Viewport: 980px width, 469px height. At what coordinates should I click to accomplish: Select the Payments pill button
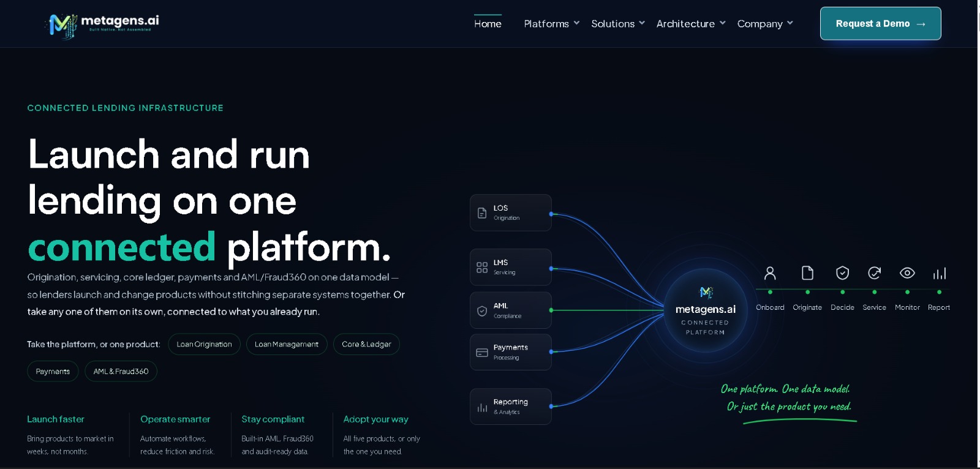coord(53,371)
